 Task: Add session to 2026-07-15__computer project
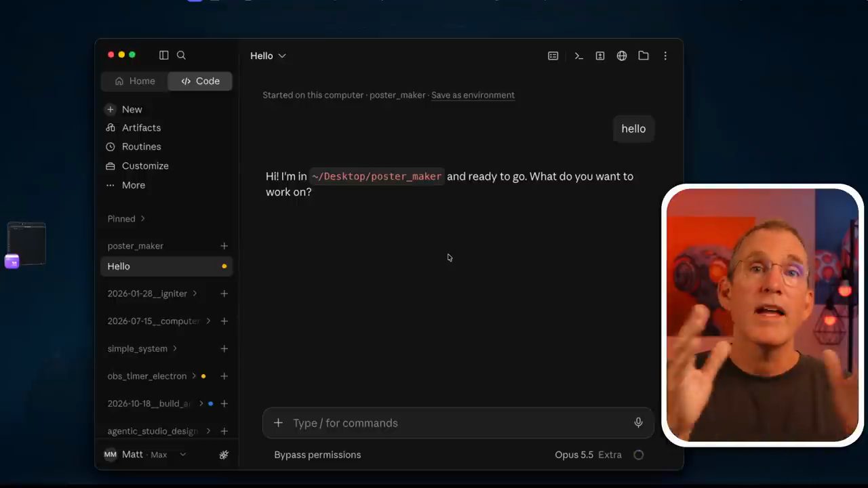coord(224,321)
